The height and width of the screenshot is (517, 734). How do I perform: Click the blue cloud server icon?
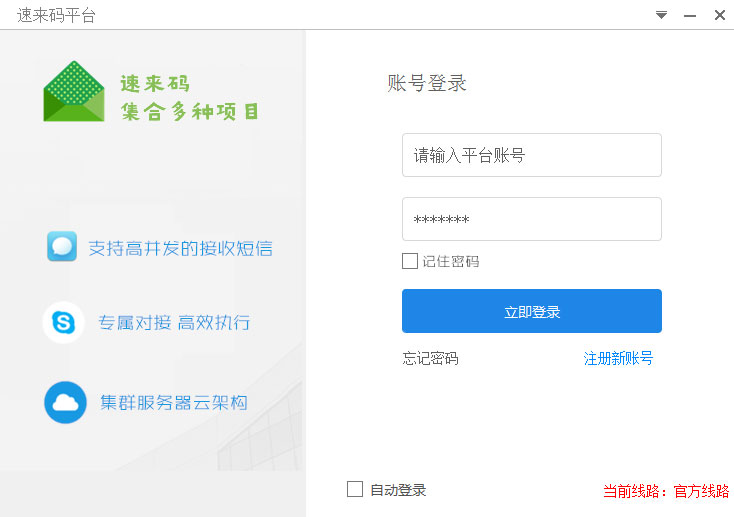tap(65, 403)
